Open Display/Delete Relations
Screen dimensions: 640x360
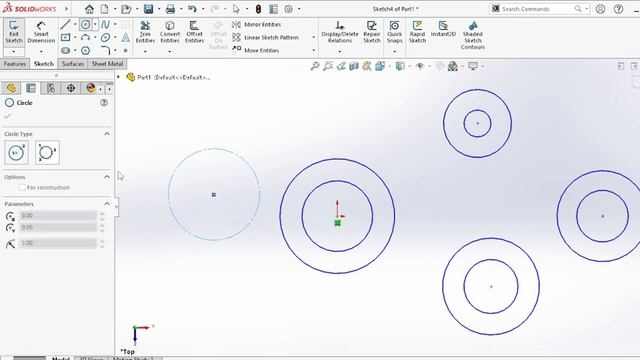point(340,32)
